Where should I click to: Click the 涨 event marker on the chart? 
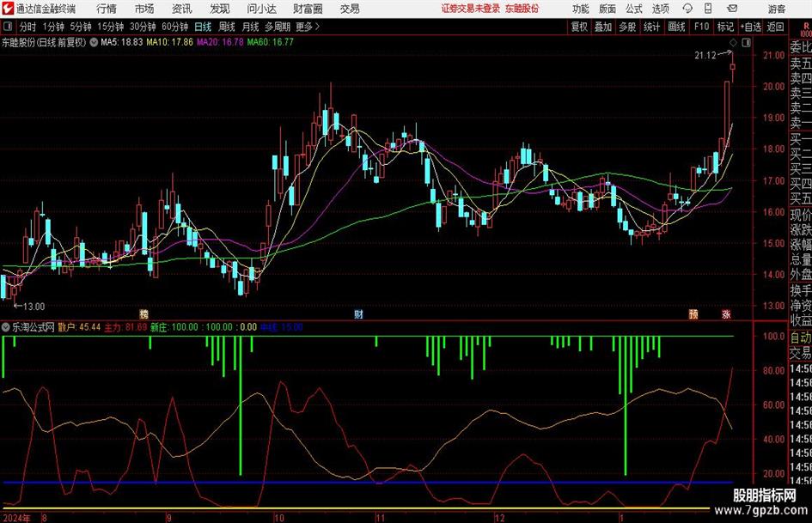point(726,313)
